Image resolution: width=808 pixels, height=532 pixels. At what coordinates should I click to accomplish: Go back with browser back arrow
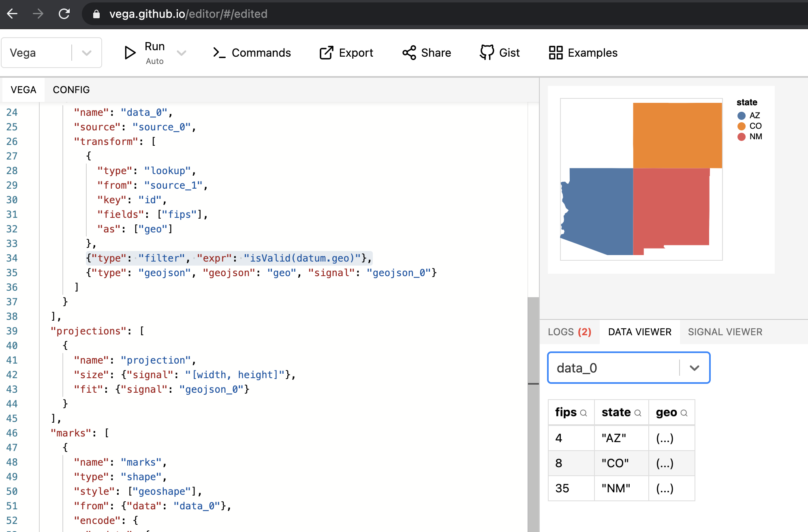pyautogui.click(x=12, y=14)
